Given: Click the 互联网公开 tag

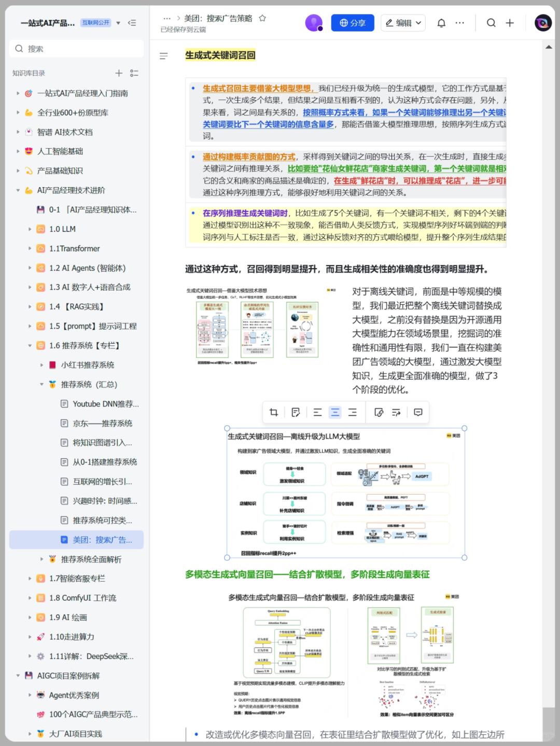Looking at the screenshot, I should (95, 23).
